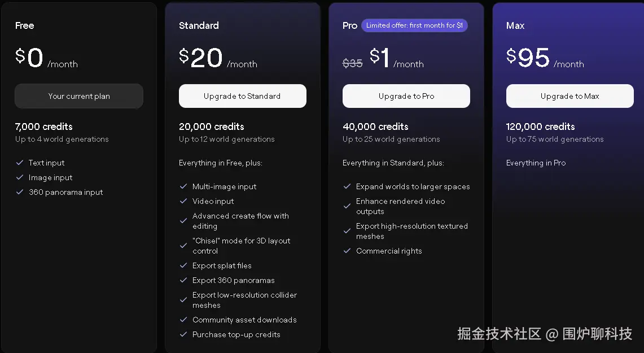Click the checkmark beside Export 360 panoramas
This screenshot has height=353, width=644.
(183, 280)
